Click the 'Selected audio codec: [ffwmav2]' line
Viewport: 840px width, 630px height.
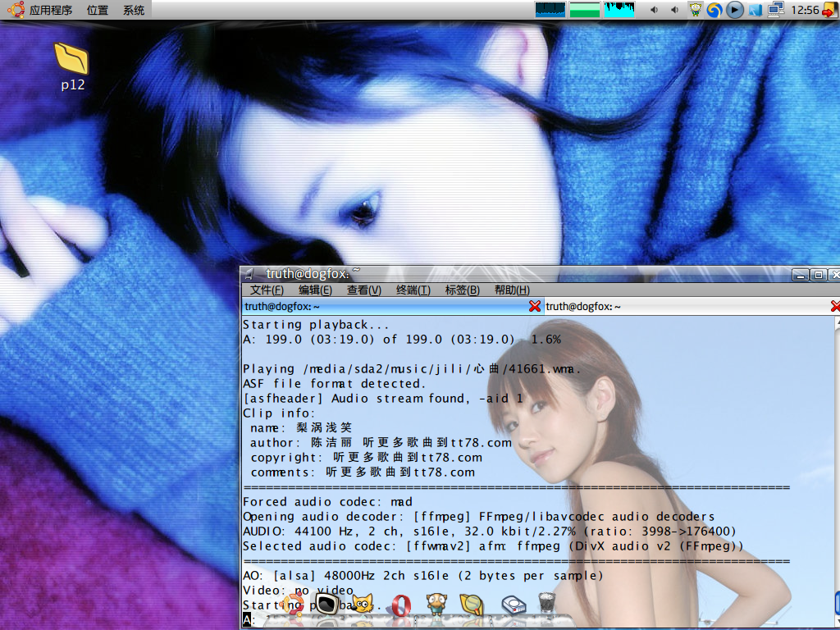[x=493, y=546]
